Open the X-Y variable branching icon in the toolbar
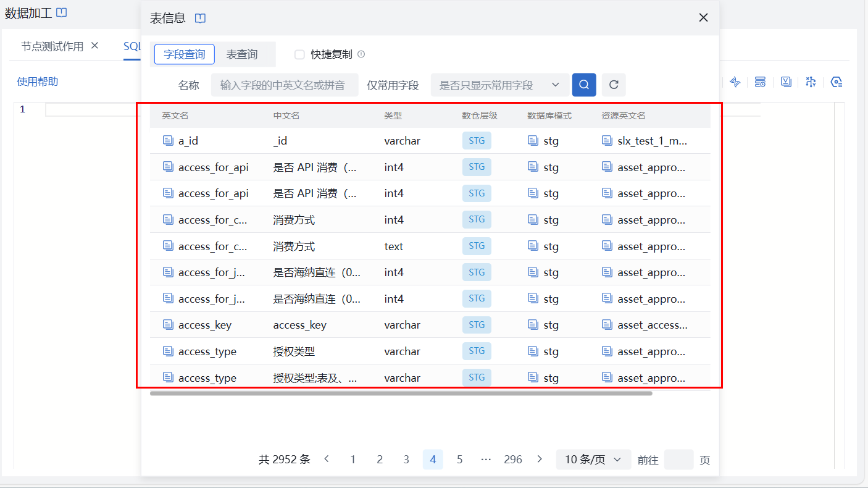The image size is (868, 488). (811, 82)
